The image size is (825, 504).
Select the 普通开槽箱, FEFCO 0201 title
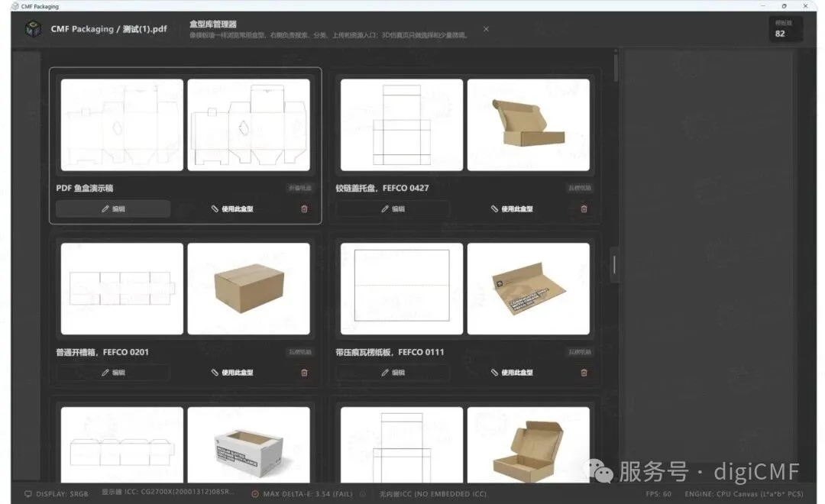tap(102, 352)
